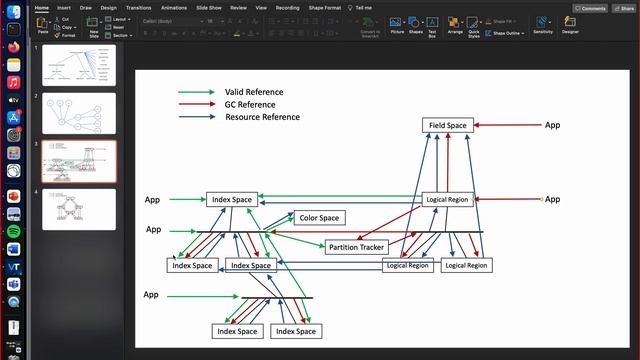640x360 pixels.
Task: Select slide 2 thumbnail
Action: pyautogui.click(x=79, y=113)
